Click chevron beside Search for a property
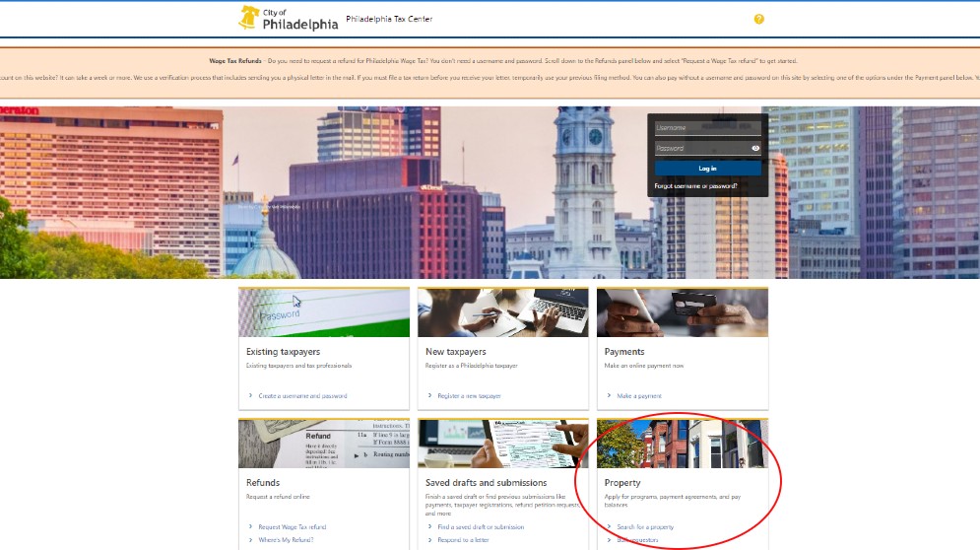The width and height of the screenshot is (980, 550). (x=609, y=527)
